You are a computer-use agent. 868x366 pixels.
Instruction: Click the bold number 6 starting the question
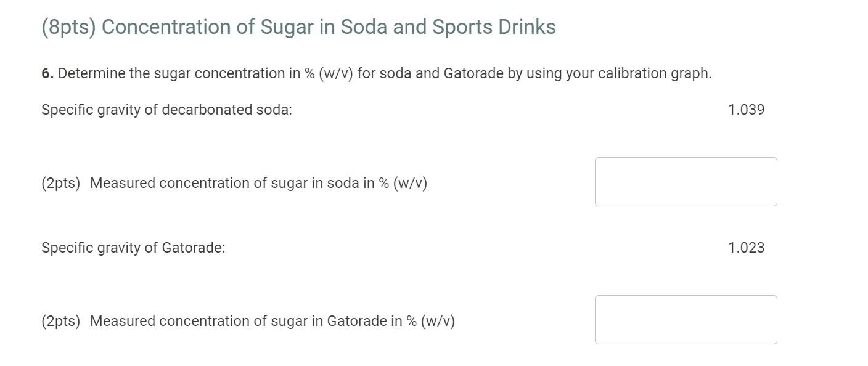coord(45,73)
